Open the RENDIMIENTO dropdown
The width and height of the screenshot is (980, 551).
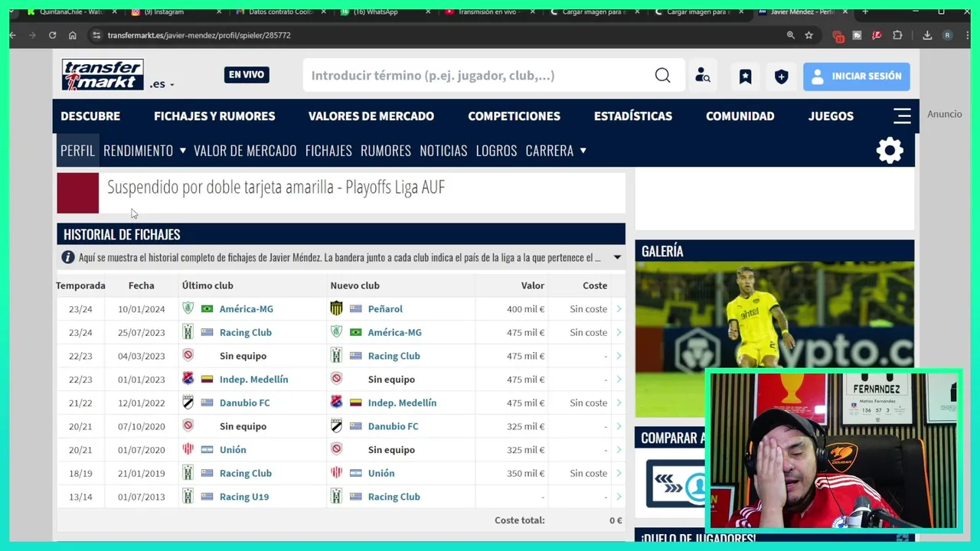(145, 150)
